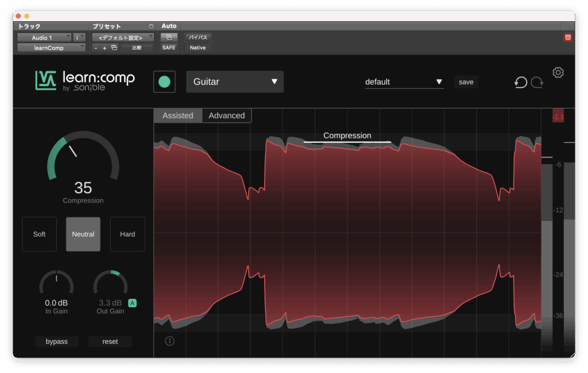Screen dimensions: 588x373
Task: Open the insert position i selector
Action: [x=79, y=37]
